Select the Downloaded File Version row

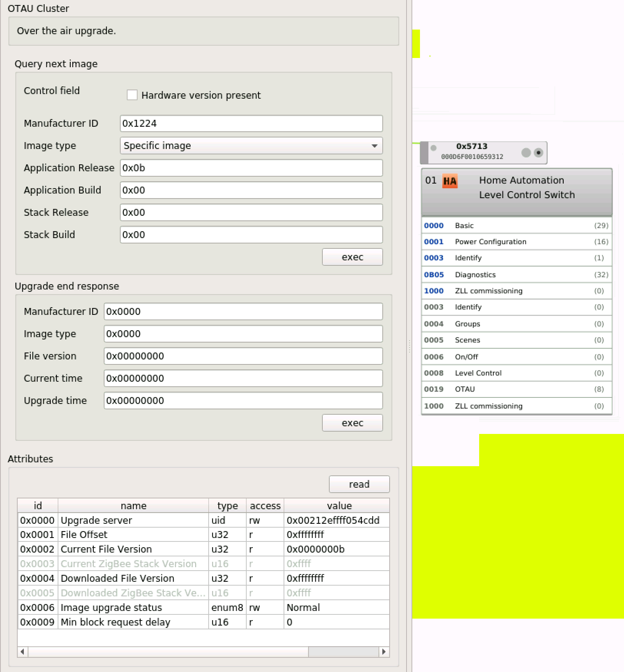(x=204, y=578)
